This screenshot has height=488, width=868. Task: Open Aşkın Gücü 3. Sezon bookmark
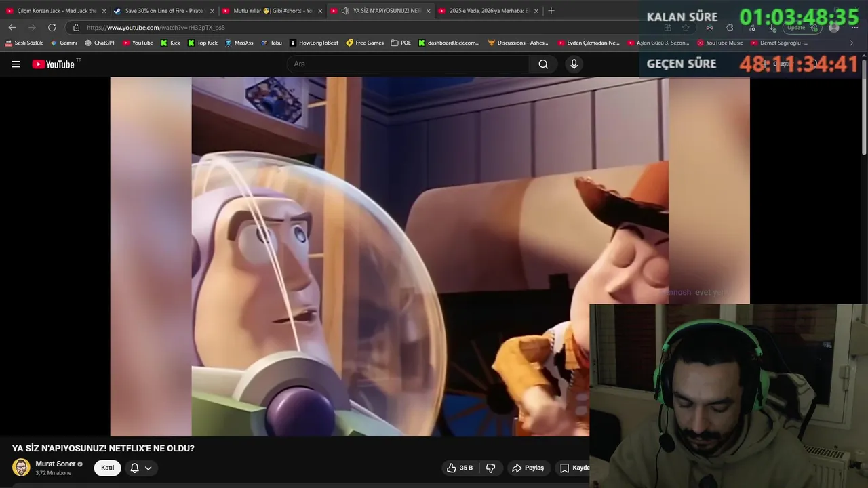pyautogui.click(x=658, y=43)
